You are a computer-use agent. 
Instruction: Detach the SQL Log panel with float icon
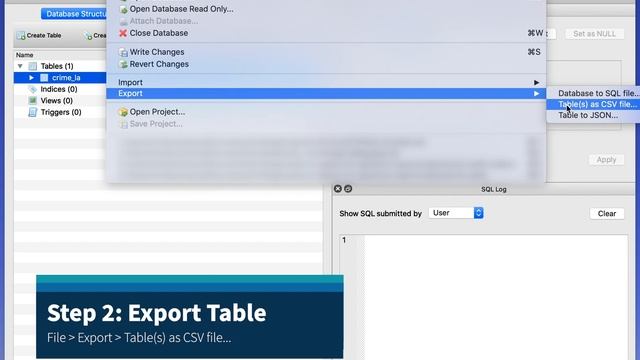coord(348,189)
